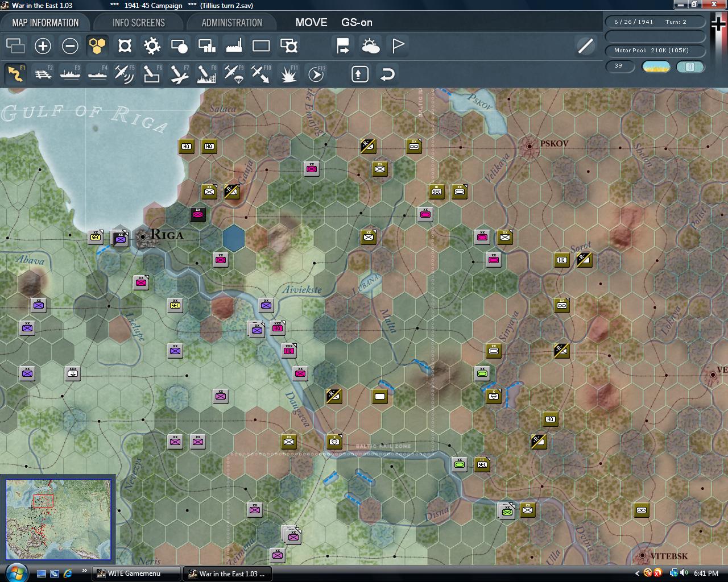The image size is (728, 582).
Task: Select the F1 ground movement mode icon
Action: tap(15, 74)
